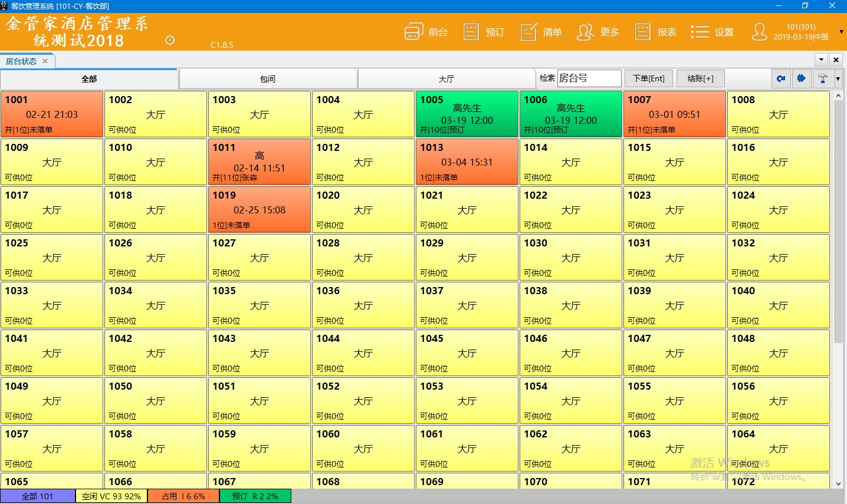
Task: Filter by 预订 R 2 in the status bar
Action: (x=255, y=496)
